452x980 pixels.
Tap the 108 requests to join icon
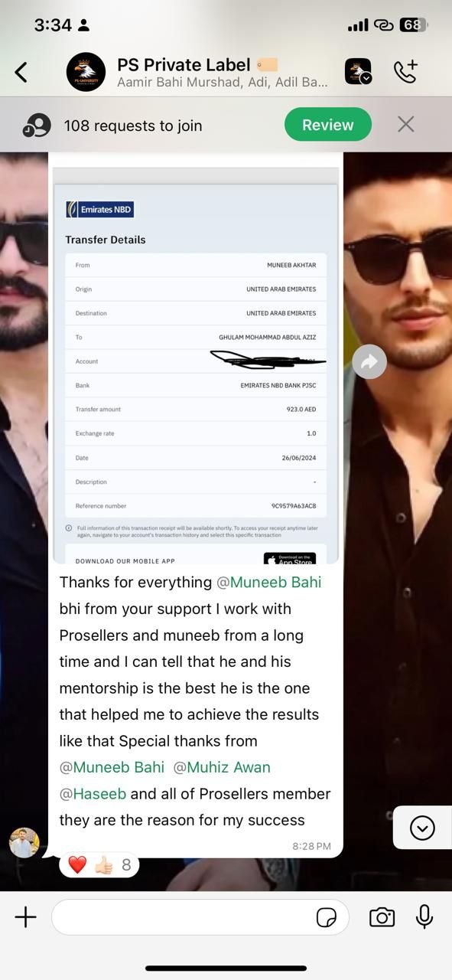37,125
